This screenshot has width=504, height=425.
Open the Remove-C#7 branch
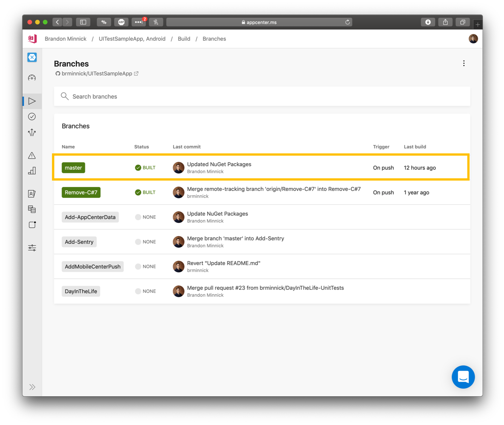(x=81, y=192)
